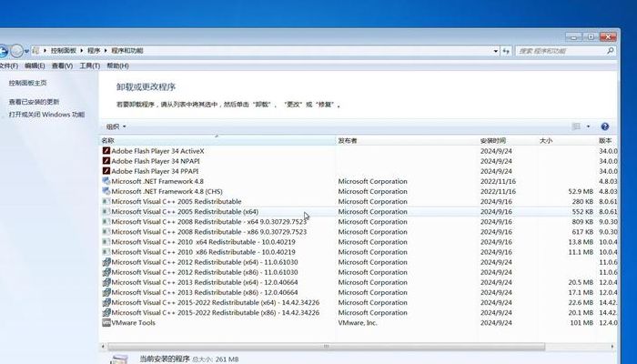Sort by the 安装时间 column header
This screenshot has width=637, height=364.
point(508,140)
